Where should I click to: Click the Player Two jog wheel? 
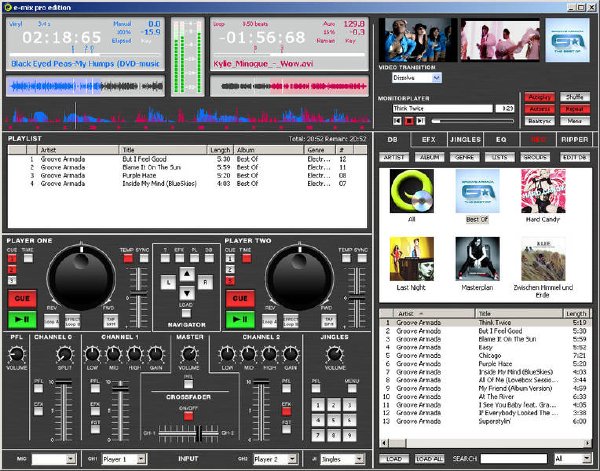pos(299,277)
